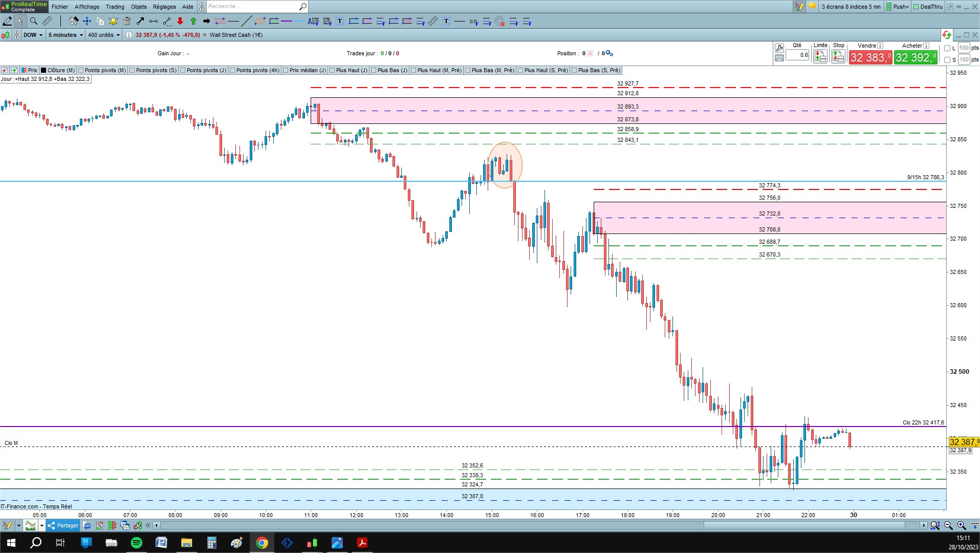Choose the magnifier zoom tool
Viewport: 980px width, 553px height.
(34, 21)
